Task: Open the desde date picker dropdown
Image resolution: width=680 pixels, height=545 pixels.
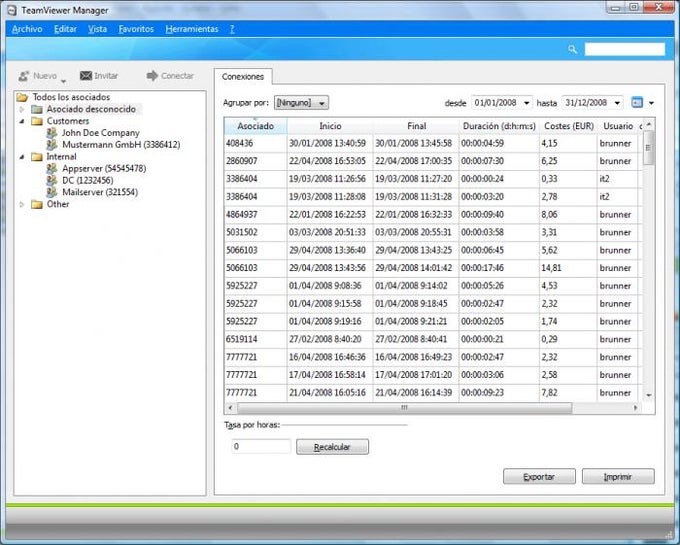Action: pyautogui.click(x=526, y=103)
